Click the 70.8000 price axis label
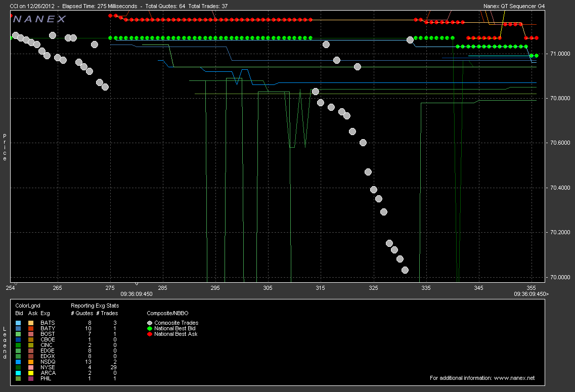The width and height of the screenshot is (575, 392). pyautogui.click(x=560, y=98)
